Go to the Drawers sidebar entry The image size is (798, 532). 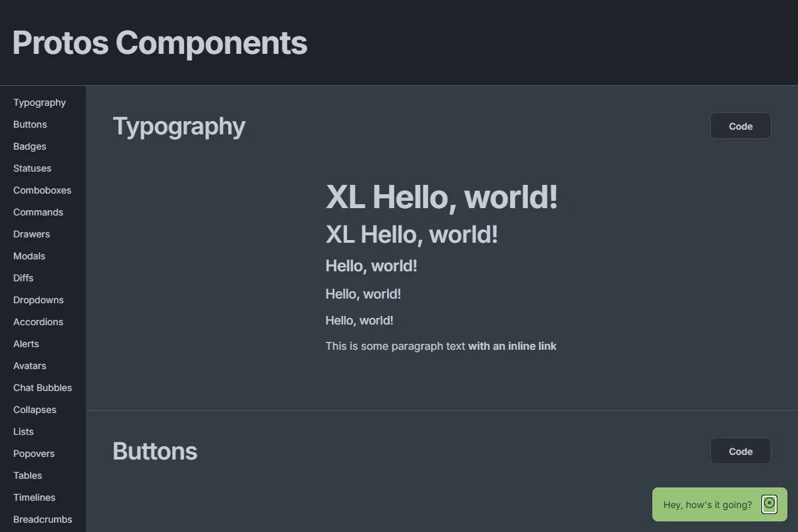coord(31,234)
